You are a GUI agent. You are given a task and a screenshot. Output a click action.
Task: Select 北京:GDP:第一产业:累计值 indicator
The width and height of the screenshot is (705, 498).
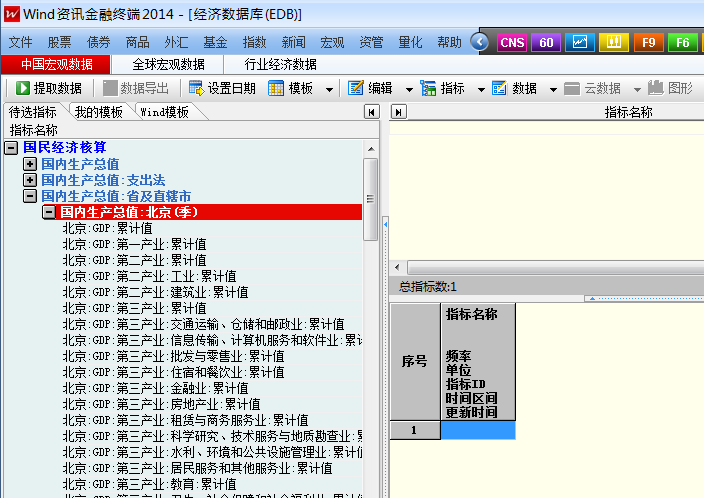[134, 245]
